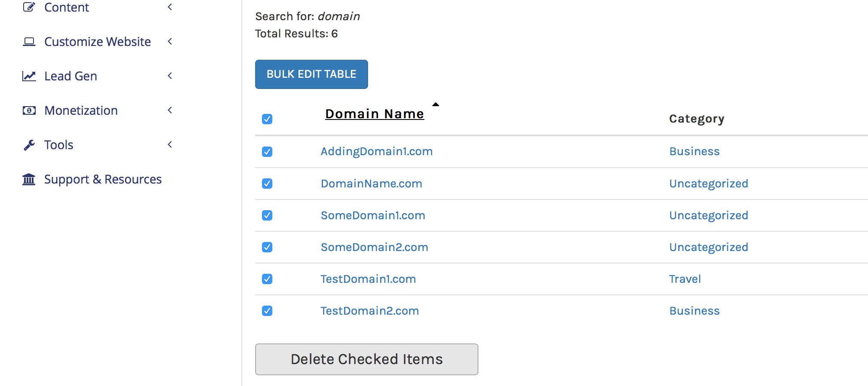The height and width of the screenshot is (386, 868).
Task: Click Delete Checked Items button
Action: click(x=366, y=359)
